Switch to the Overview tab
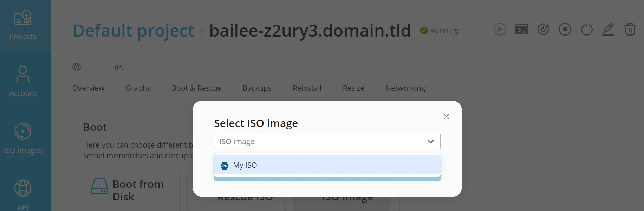The width and height of the screenshot is (644, 211). tap(89, 88)
